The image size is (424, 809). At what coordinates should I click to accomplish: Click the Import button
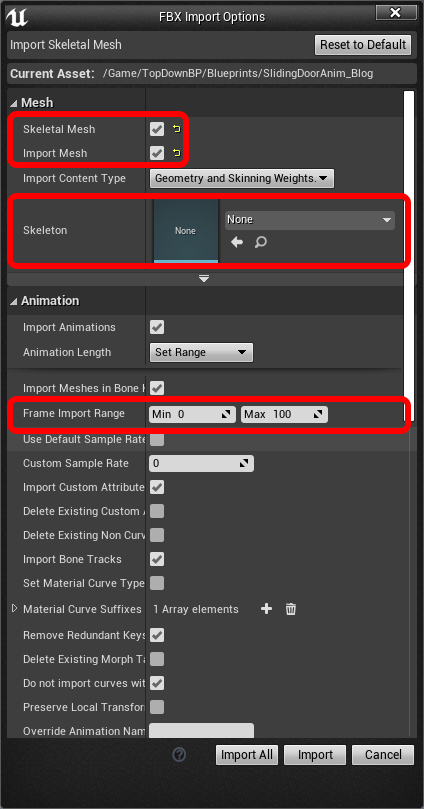click(x=315, y=755)
